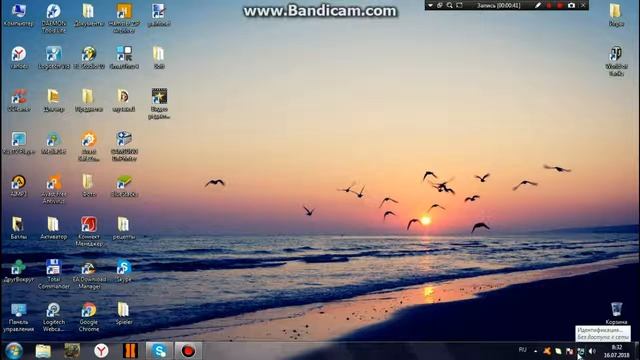Switch to Skype in the taskbar

point(159,351)
